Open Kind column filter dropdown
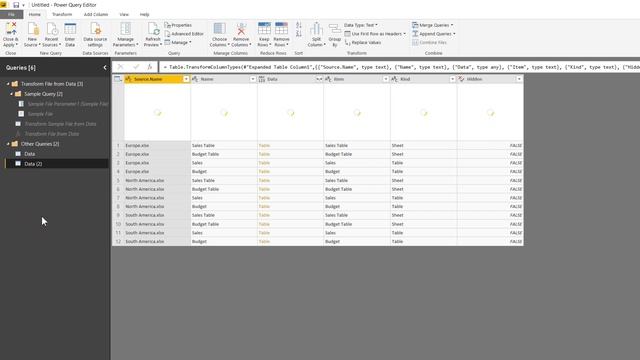The image size is (640, 360). 452,79
